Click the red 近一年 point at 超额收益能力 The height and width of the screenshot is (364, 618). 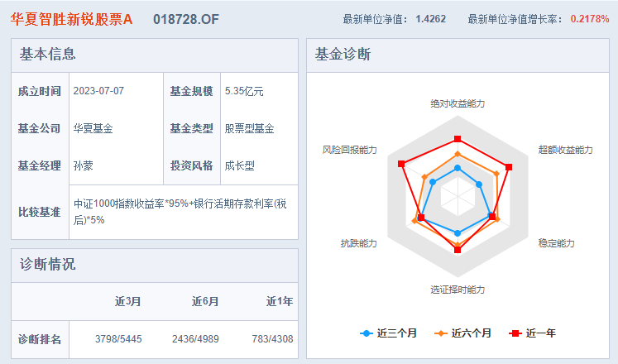(x=508, y=167)
